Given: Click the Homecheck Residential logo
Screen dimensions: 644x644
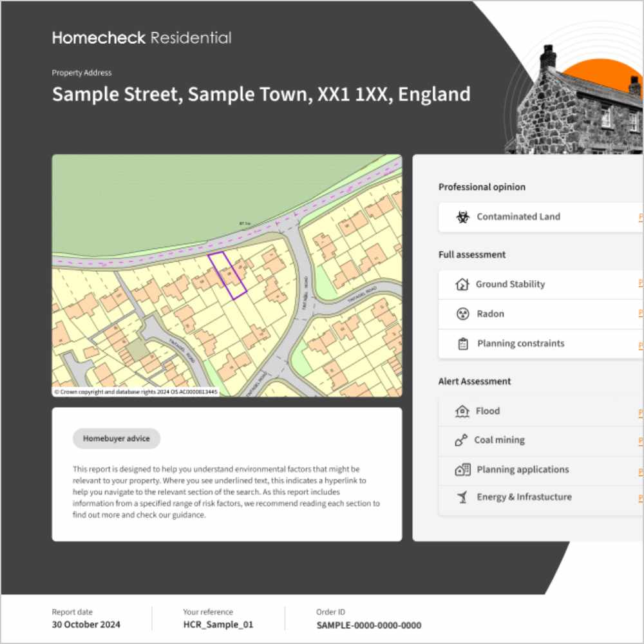Looking at the screenshot, I should (x=142, y=38).
